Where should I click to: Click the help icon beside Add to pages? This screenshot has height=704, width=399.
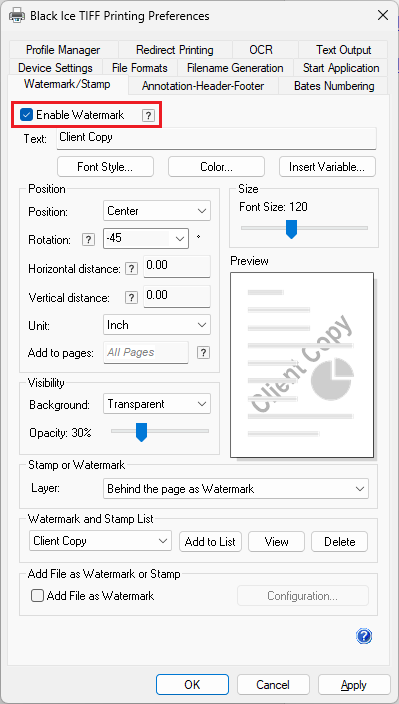tap(203, 352)
